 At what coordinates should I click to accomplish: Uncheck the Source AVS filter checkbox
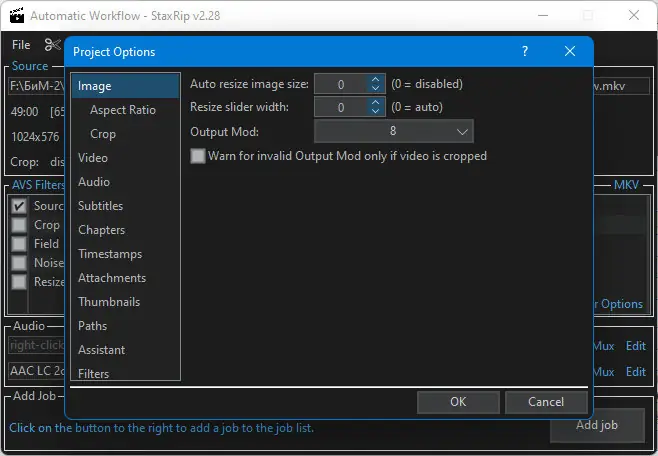click(19, 206)
